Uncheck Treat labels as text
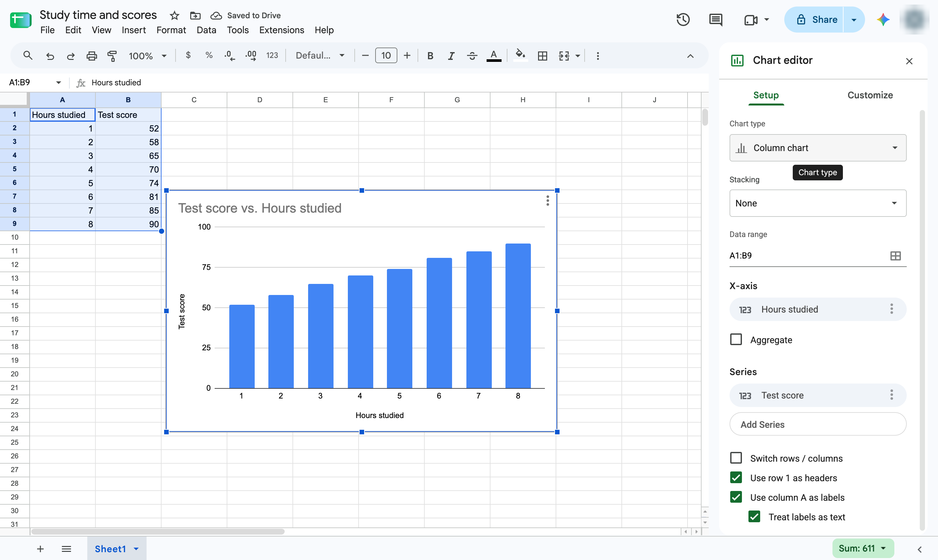 [x=754, y=517]
